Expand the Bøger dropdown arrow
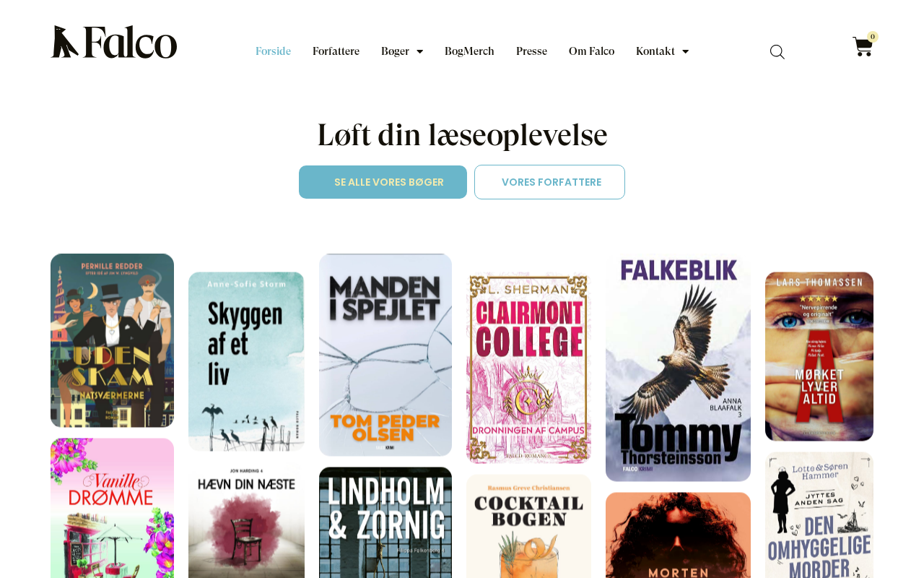This screenshot has width=924, height=578. (420, 51)
